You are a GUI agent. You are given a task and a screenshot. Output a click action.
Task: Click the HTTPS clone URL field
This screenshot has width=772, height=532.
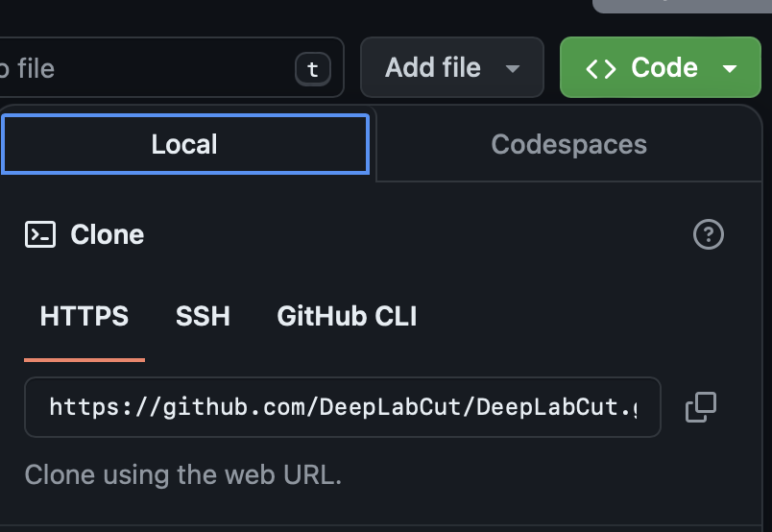pyautogui.click(x=343, y=407)
